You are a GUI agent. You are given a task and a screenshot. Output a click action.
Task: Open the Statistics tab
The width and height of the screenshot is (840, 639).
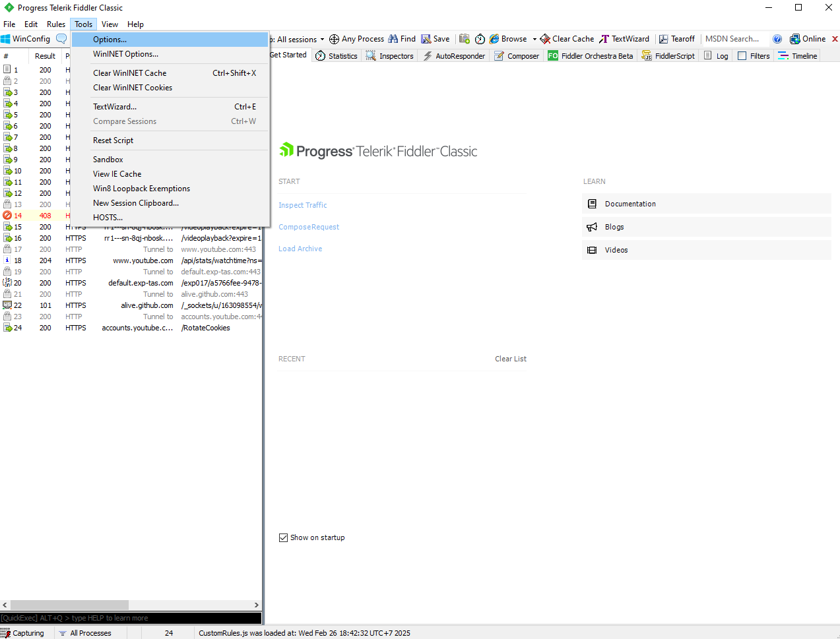(337, 56)
